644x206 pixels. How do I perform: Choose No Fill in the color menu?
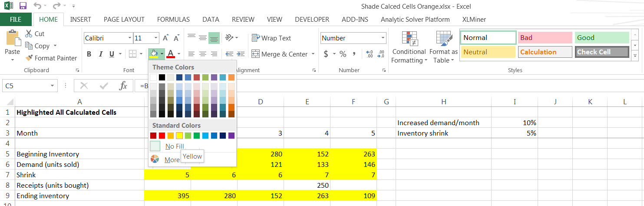click(175, 146)
